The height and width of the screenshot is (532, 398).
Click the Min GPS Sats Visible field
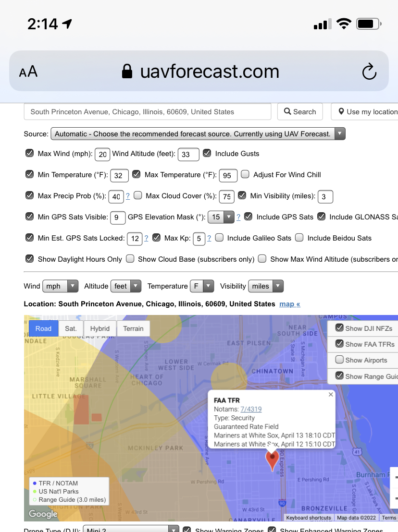118,218
